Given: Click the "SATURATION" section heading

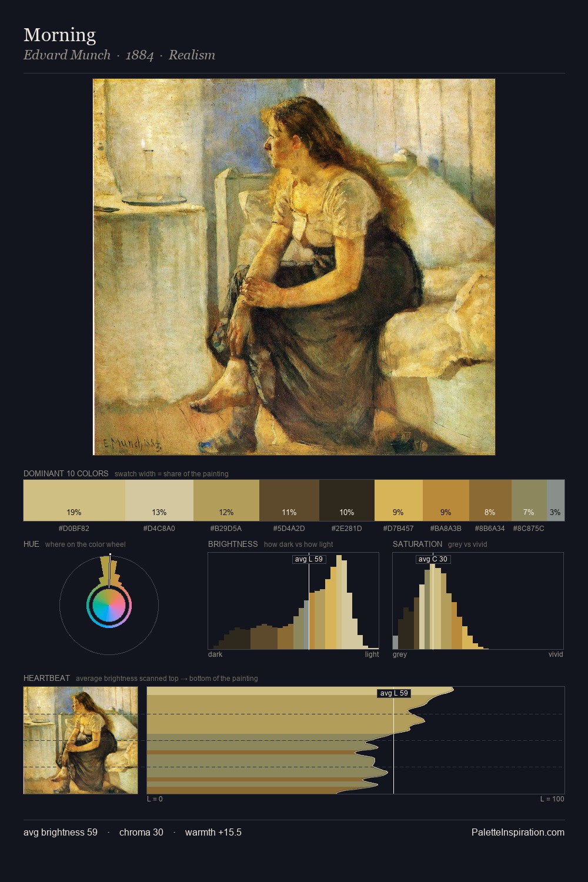Looking at the screenshot, I should (x=417, y=544).
